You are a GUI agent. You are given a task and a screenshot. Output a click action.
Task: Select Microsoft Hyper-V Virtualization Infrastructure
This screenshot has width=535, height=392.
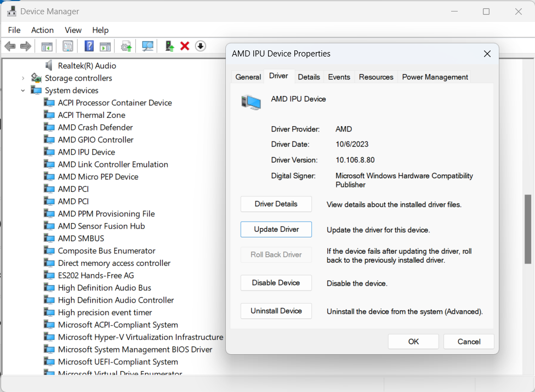pyautogui.click(x=140, y=337)
